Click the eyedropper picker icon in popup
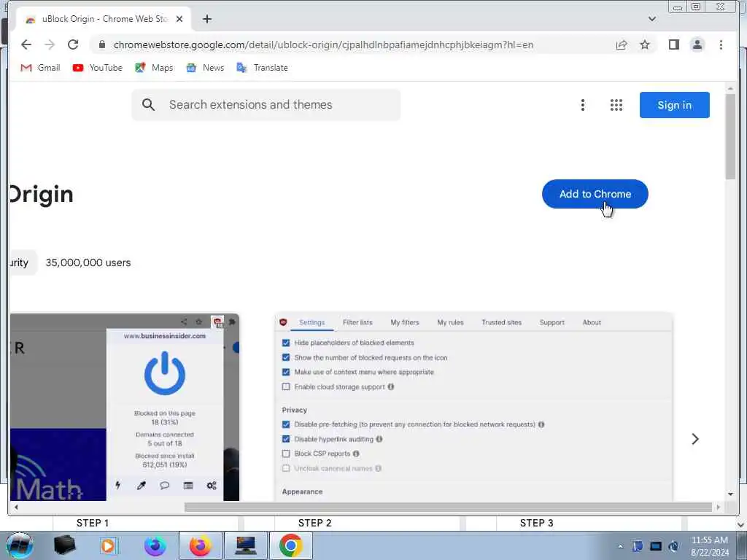The height and width of the screenshot is (560, 747). 142,485
